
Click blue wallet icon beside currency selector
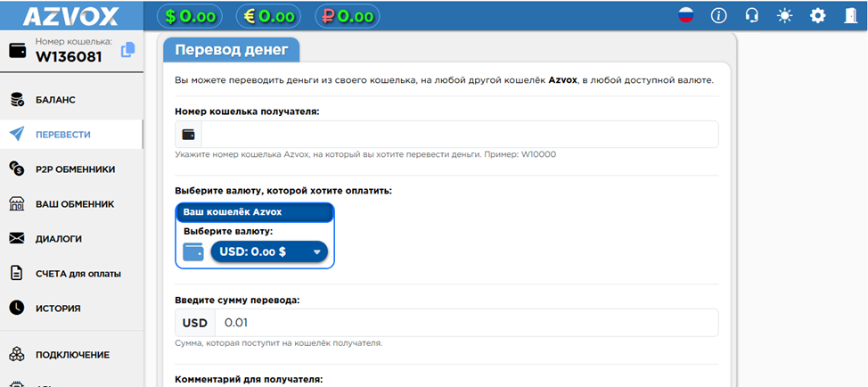tap(193, 252)
